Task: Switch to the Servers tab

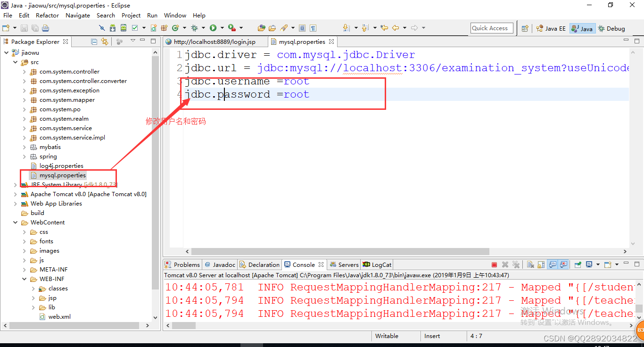Action: [x=344, y=264]
